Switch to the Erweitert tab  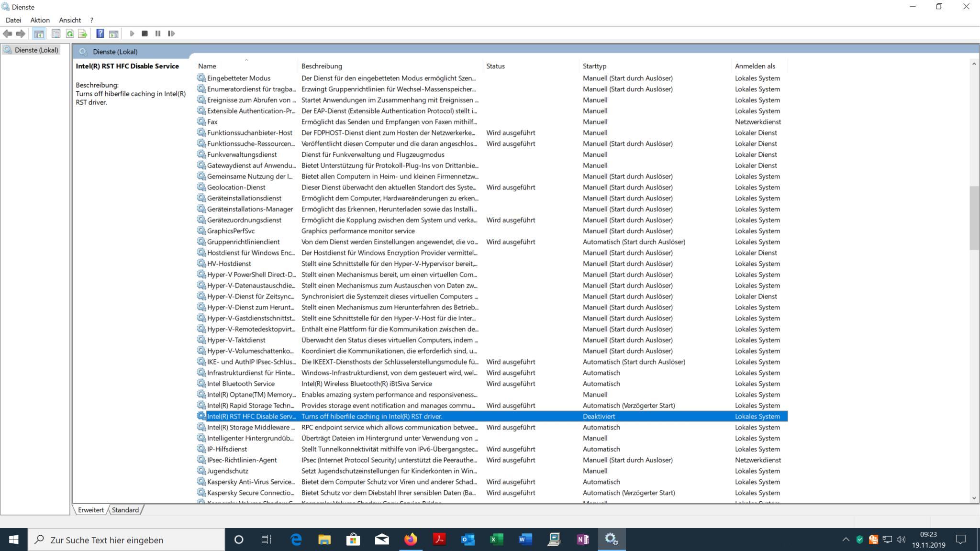tap(91, 510)
